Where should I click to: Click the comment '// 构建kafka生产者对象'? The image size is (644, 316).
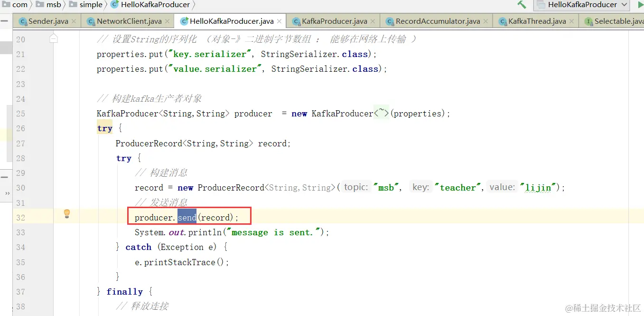coord(149,98)
